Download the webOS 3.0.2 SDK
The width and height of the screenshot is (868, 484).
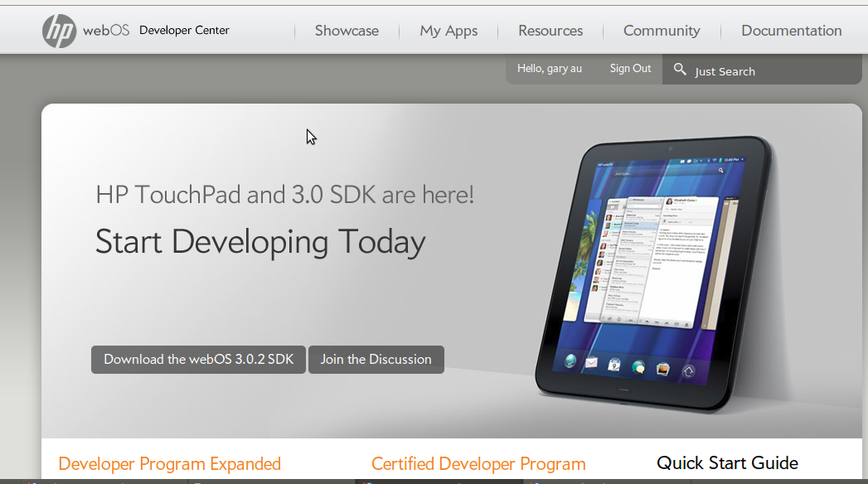198,360
